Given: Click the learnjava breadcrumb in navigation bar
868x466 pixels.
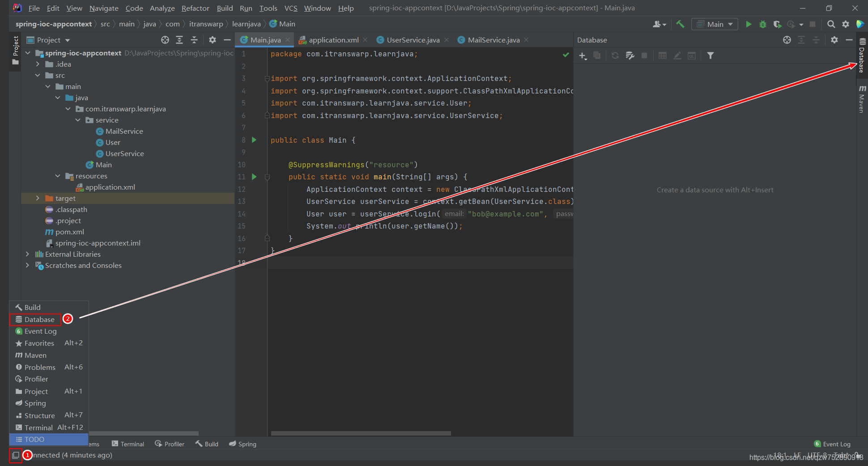Looking at the screenshot, I should [x=246, y=24].
